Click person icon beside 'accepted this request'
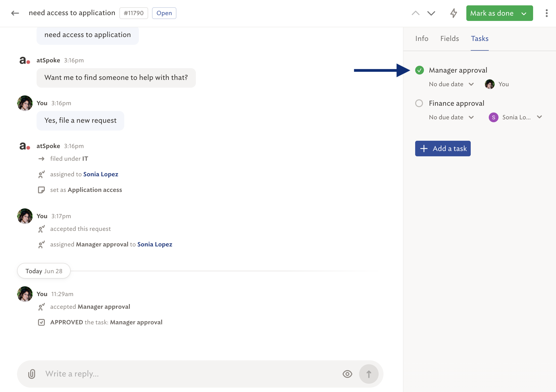 41,229
